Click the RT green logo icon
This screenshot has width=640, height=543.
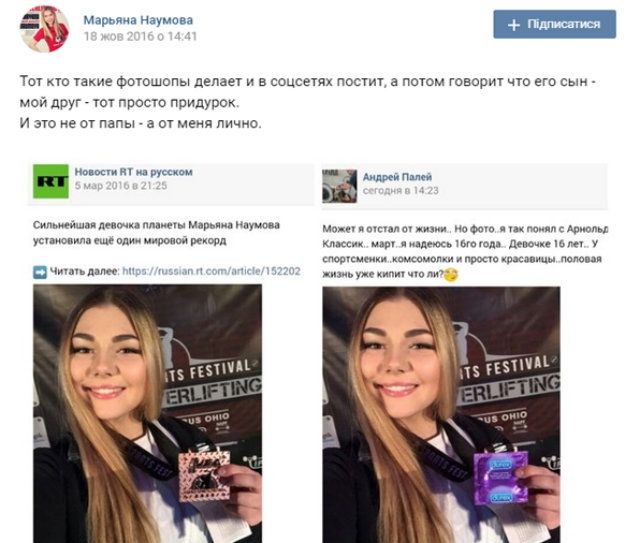pyautogui.click(x=51, y=181)
